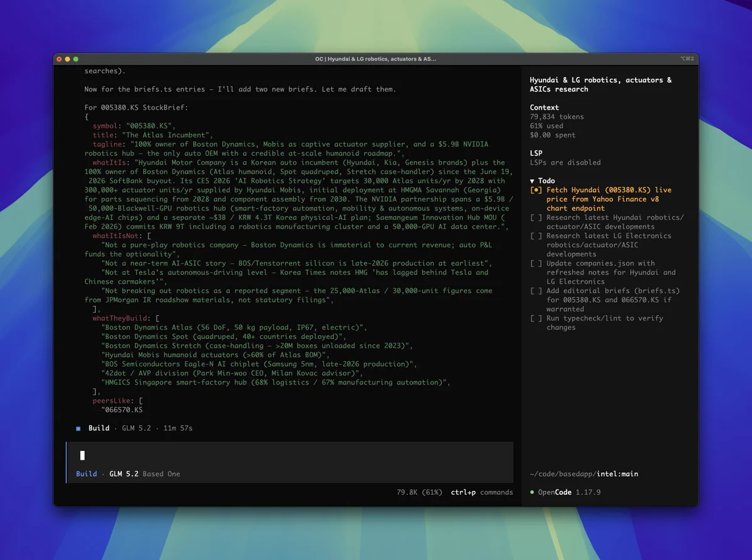
Task: Click the Context heading in sidebar
Action: [544, 108]
